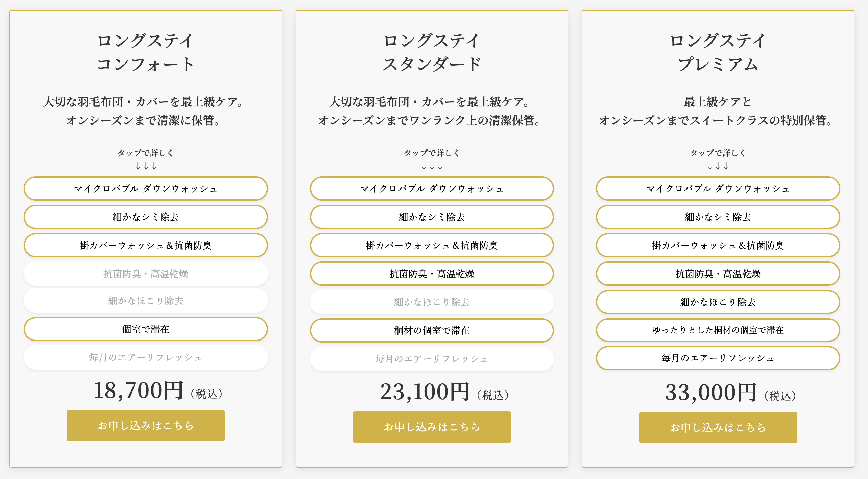
Task: Open Standard plan's 桐材の個室で滞在 item
Action: [x=432, y=330]
